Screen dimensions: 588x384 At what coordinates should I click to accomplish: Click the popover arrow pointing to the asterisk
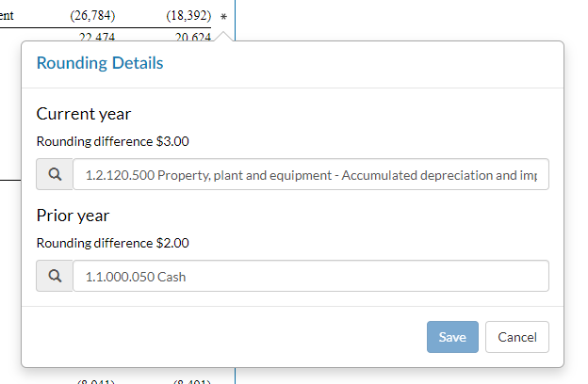[223, 36]
